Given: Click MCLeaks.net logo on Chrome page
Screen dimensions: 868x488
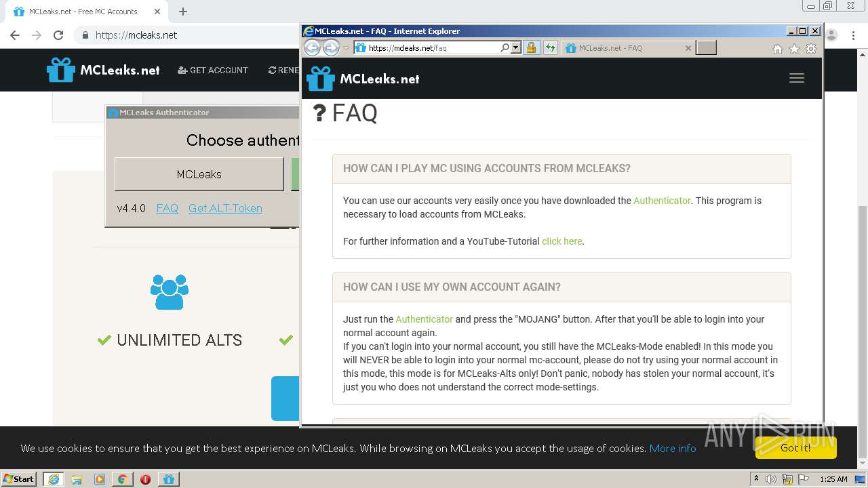Looking at the screenshot, I should [x=103, y=70].
